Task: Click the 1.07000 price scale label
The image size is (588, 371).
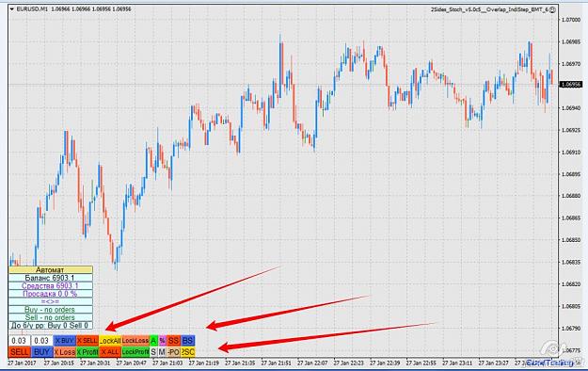Action: click(x=571, y=20)
